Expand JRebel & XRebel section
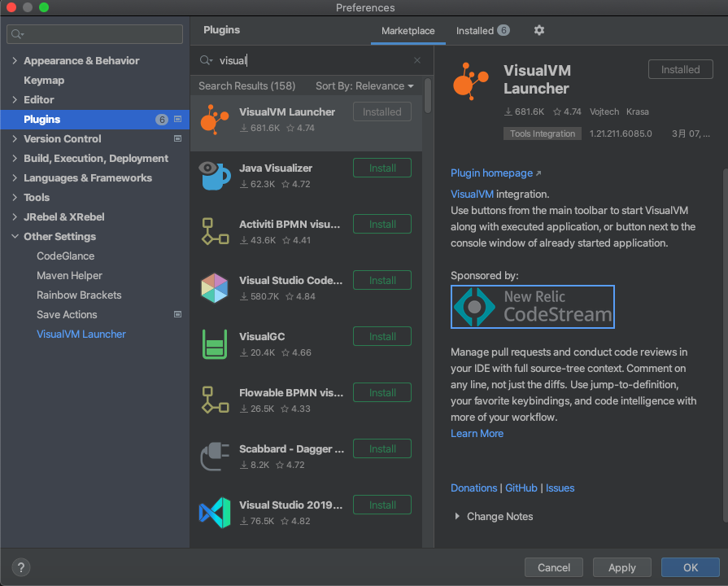 point(15,217)
